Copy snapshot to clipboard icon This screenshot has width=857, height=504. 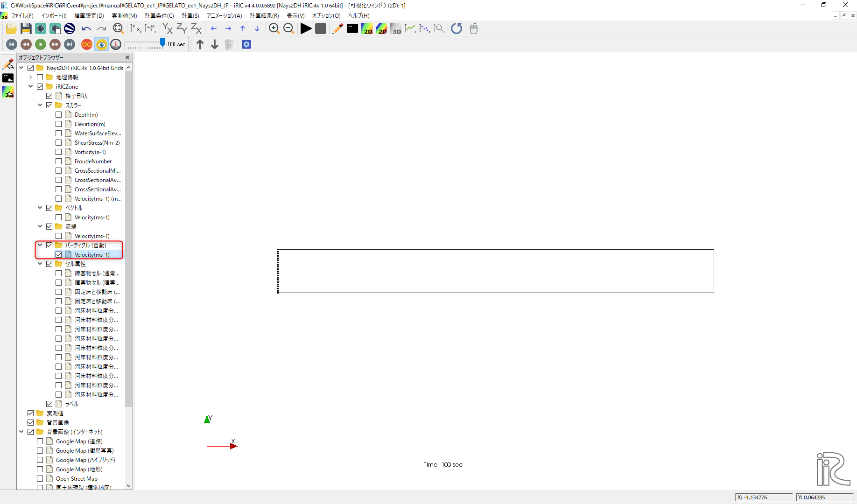[x=55, y=29]
